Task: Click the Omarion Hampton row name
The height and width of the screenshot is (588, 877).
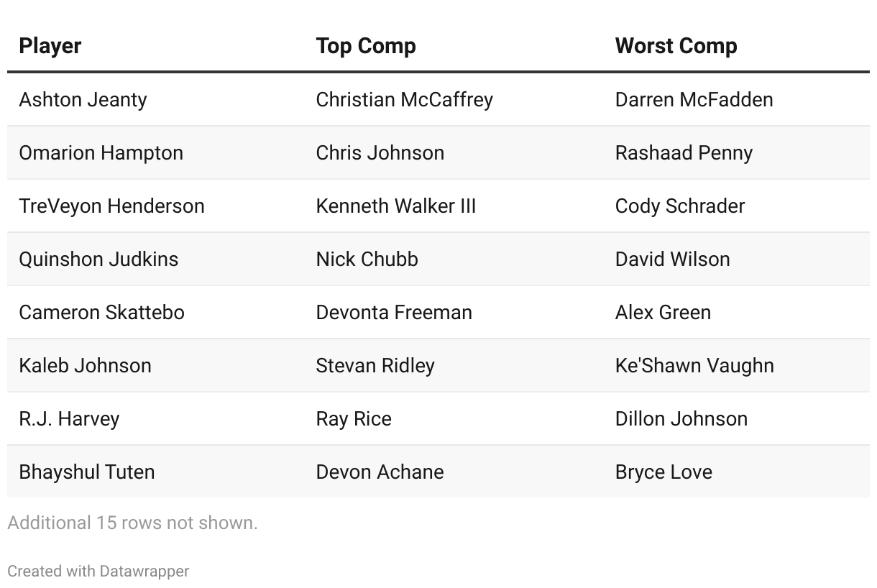Action: pos(101,153)
